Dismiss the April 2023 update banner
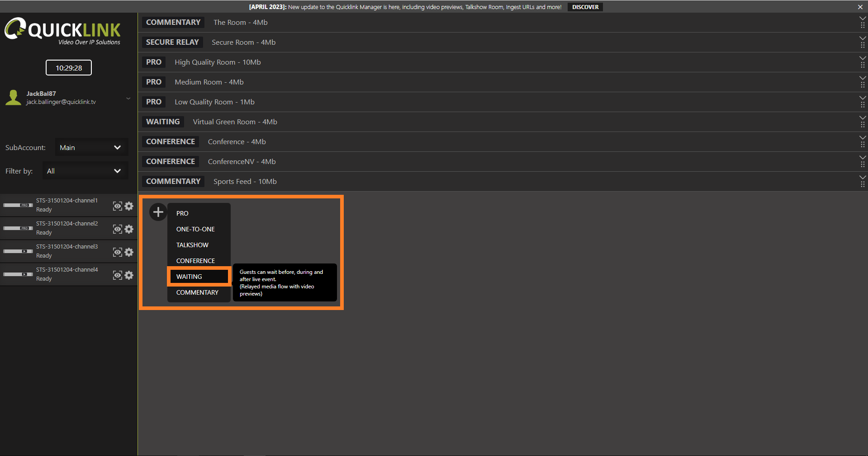This screenshot has width=868, height=456. click(860, 7)
